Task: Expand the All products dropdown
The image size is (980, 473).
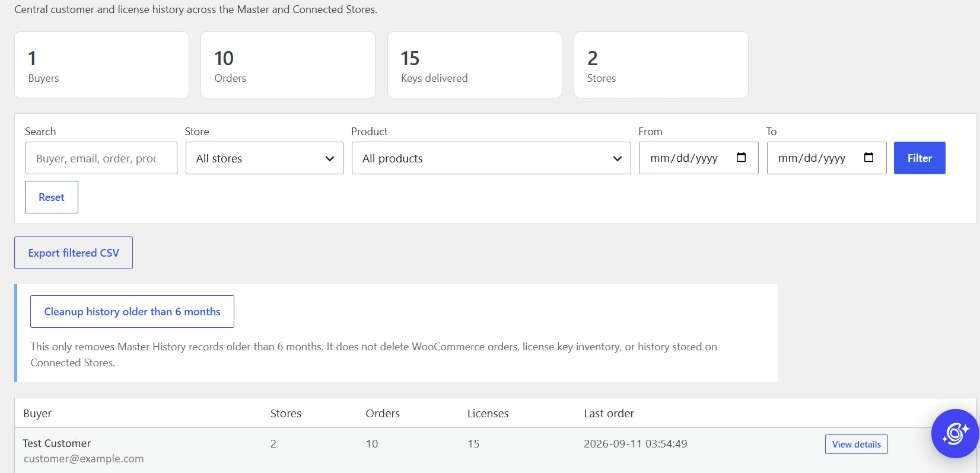Action: pyautogui.click(x=491, y=158)
